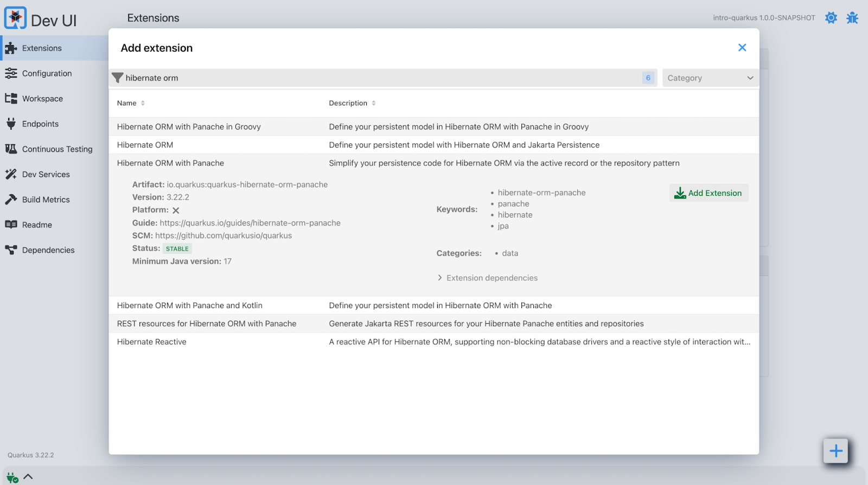Click the dev services connection status icon

pos(12,477)
